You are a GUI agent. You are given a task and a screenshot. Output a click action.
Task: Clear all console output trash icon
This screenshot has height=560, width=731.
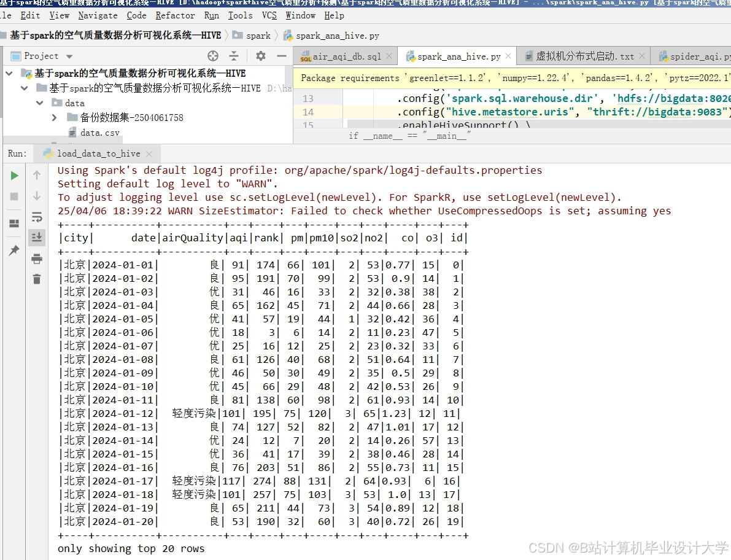tap(37, 279)
